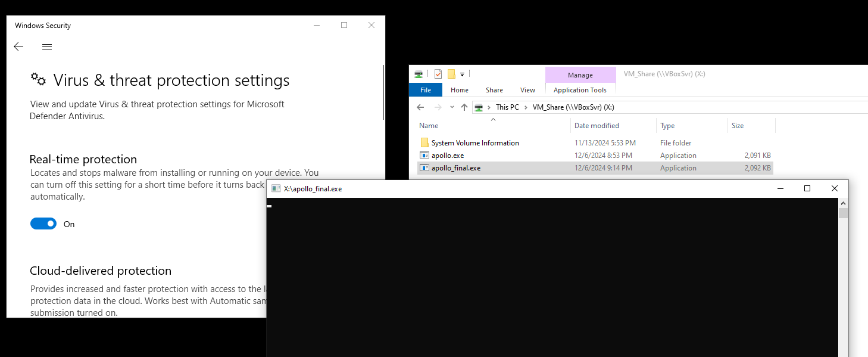
Task: Click the 2,091 KB size cell
Action: click(x=757, y=156)
